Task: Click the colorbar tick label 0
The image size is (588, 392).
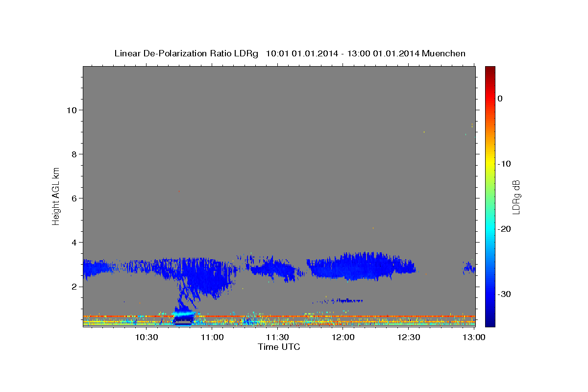Action: coord(500,98)
